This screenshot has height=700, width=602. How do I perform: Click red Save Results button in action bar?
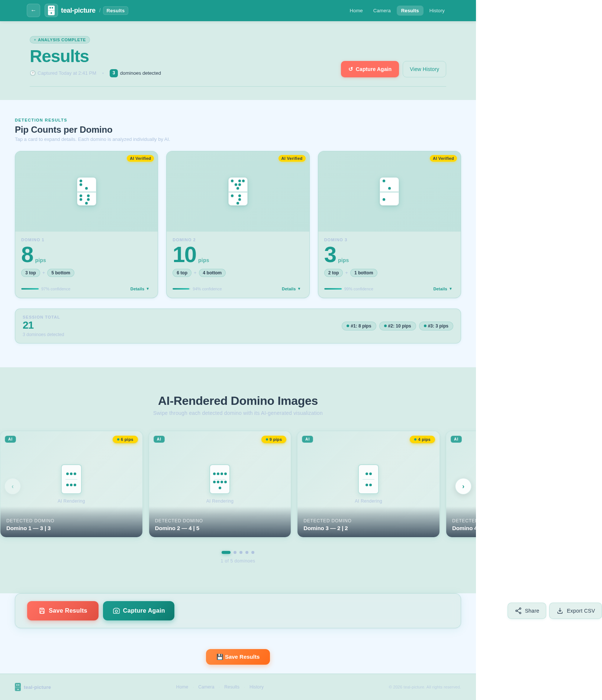63,611
